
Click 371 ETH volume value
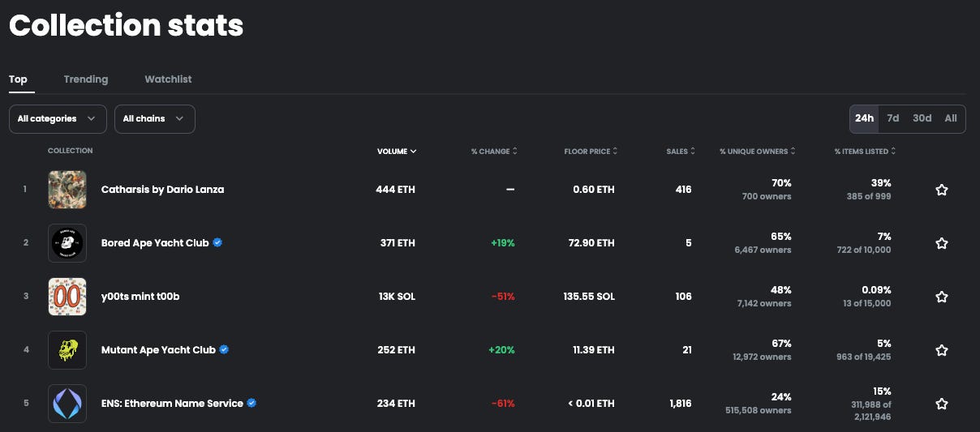click(397, 243)
